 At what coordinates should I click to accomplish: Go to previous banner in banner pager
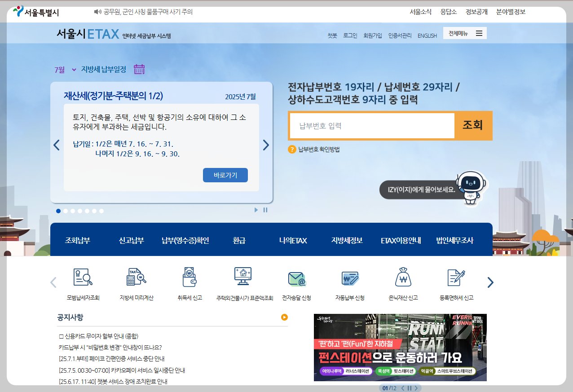click(x=403, y=388)
